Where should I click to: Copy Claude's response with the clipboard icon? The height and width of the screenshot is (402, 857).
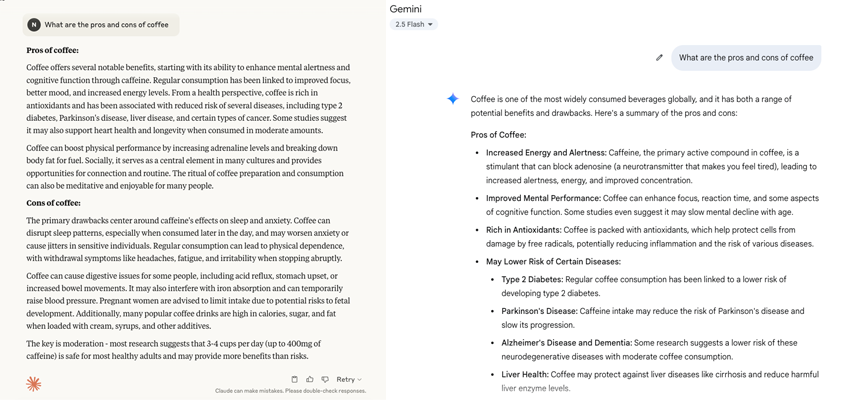(x=295, y=379)
